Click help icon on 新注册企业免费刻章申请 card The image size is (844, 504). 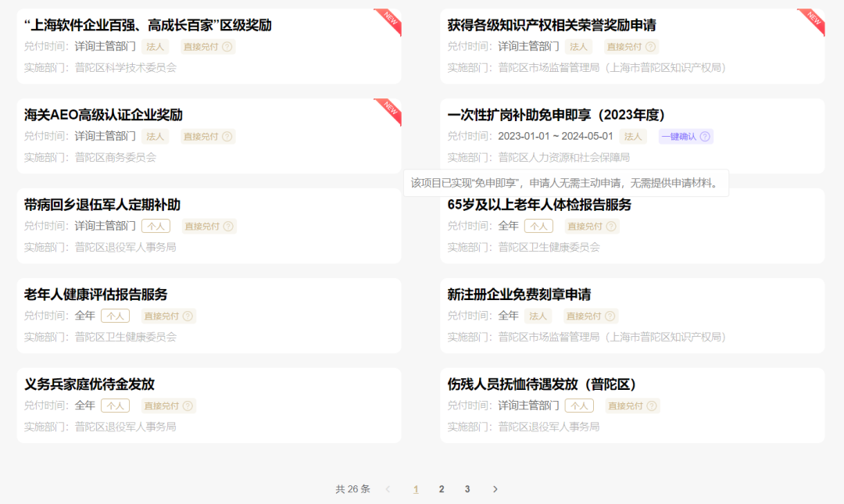point(610,316)
